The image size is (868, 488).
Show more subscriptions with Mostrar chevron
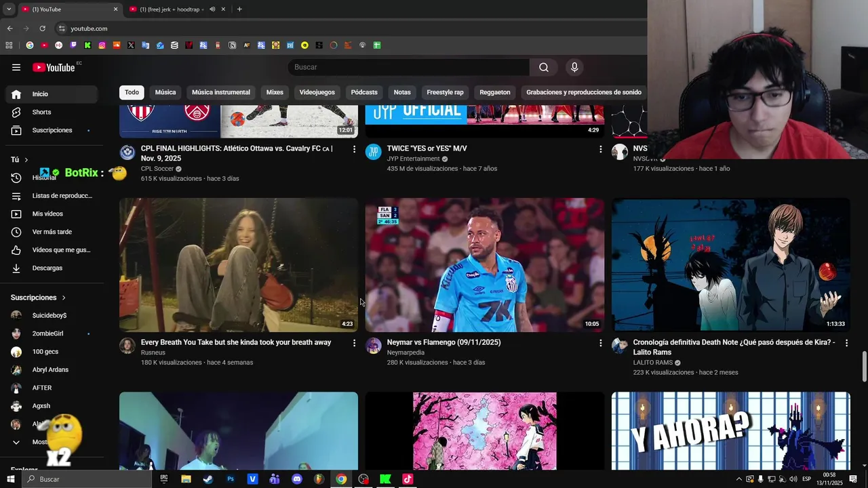click(16, 442)
